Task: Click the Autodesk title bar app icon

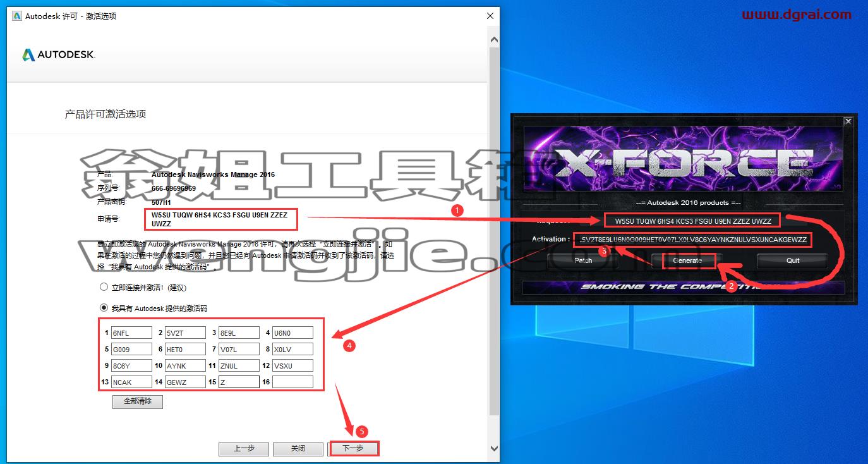Action: tap(17, 16)
